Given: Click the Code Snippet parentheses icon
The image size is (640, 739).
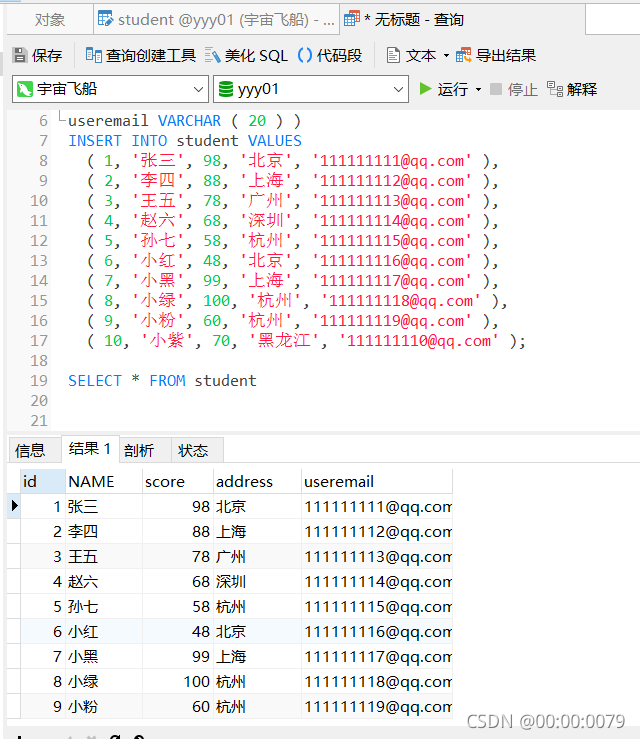Looking at the screenshot, I should click(305, 55).
